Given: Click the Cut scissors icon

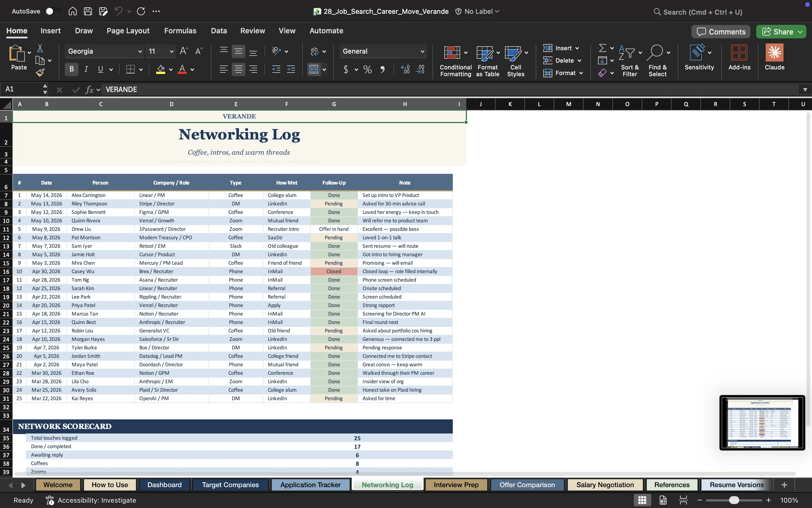Looking at the screenshot, I should pos(40,48).
